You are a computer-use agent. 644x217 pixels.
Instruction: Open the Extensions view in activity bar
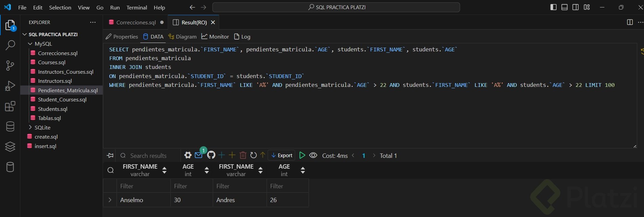pos(10,106)
